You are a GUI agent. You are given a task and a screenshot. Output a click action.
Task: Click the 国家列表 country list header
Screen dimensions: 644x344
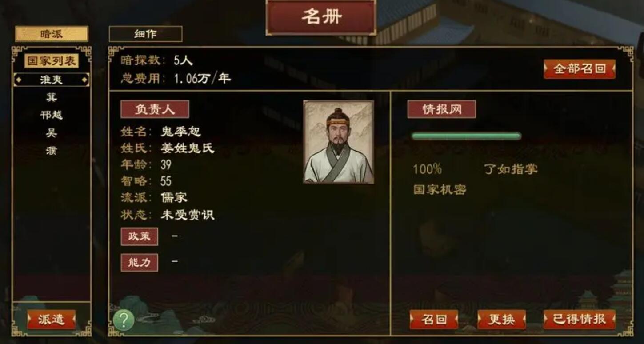point(52,61)
